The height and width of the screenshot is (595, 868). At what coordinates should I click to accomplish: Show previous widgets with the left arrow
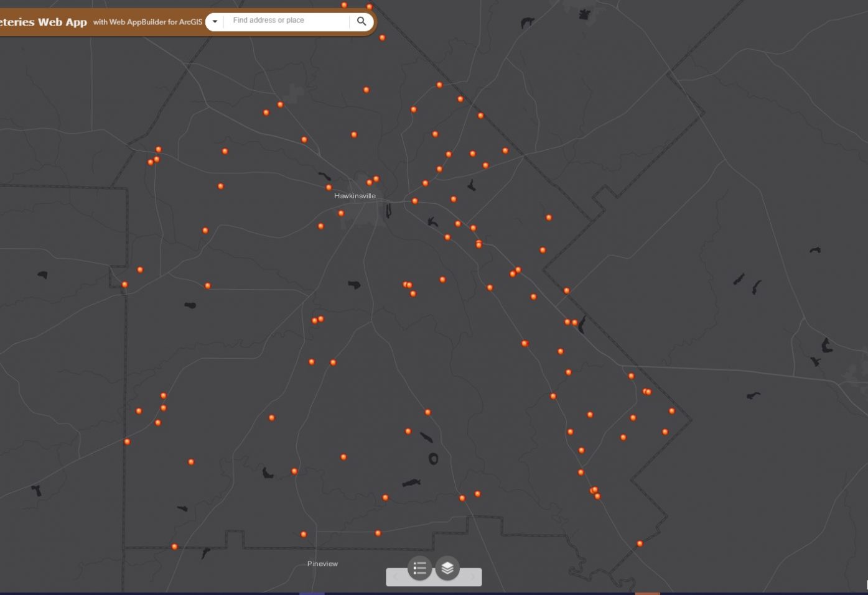396,577
